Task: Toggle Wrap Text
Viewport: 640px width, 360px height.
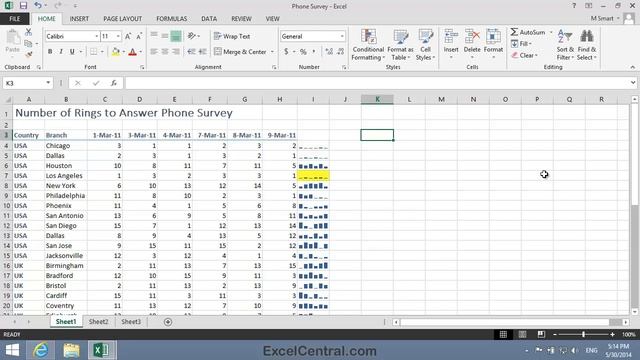Action: coord(232,36)
